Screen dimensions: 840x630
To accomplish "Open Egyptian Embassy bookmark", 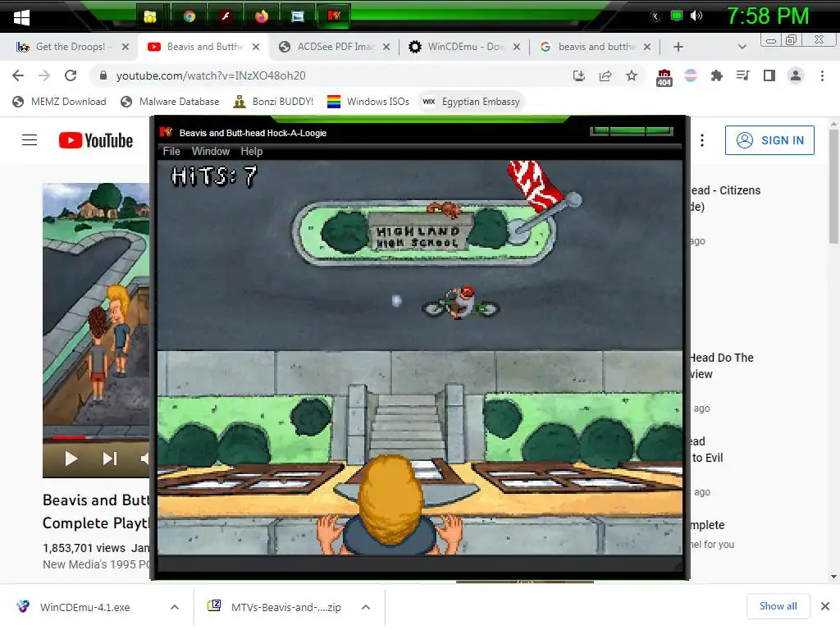I will (472, 102).
